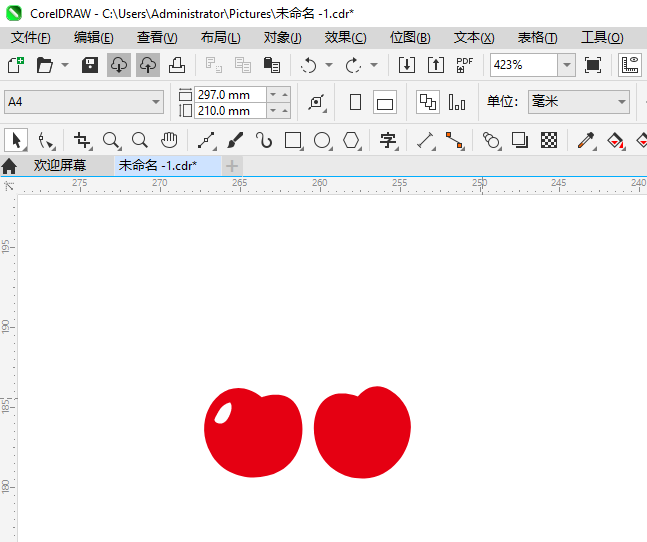Viewport: 647px width, 542px height.
Task: Select the Polygon tool
Action: 352,140
